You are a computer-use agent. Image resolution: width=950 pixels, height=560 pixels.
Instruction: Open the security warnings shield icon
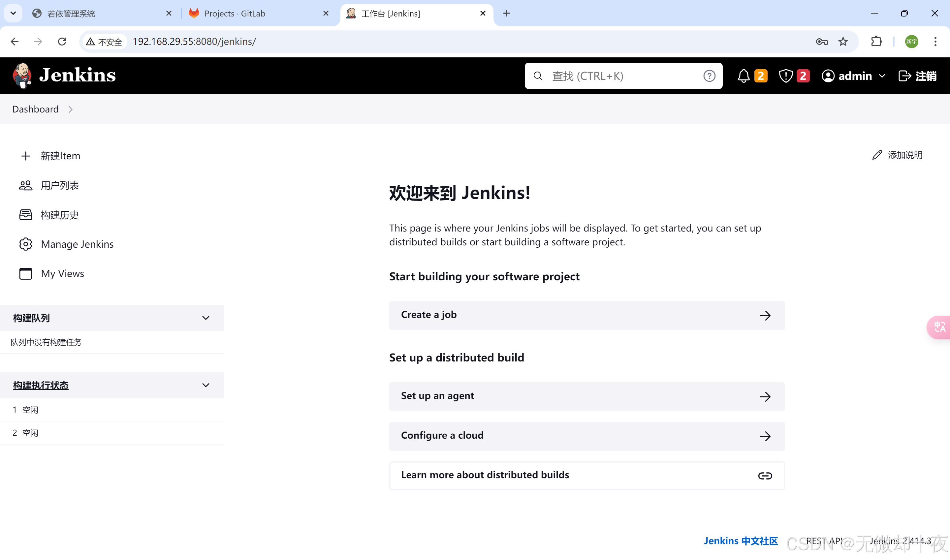tap(785, 76)
